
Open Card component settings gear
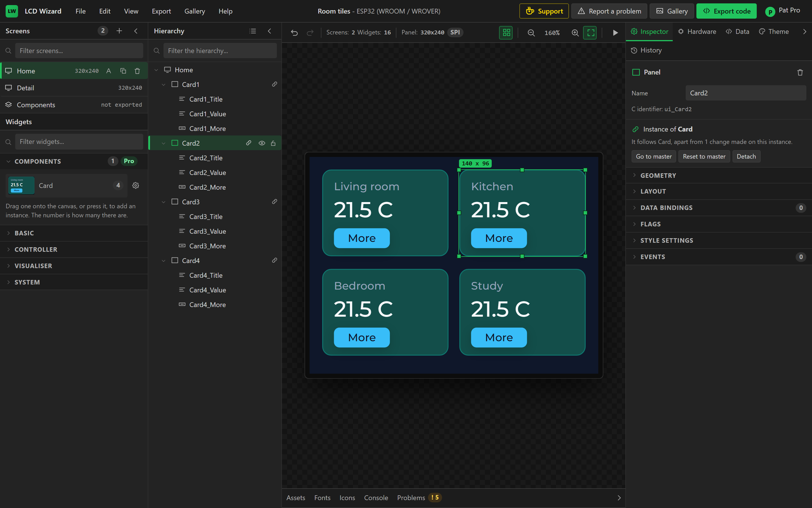coord(136,185)
